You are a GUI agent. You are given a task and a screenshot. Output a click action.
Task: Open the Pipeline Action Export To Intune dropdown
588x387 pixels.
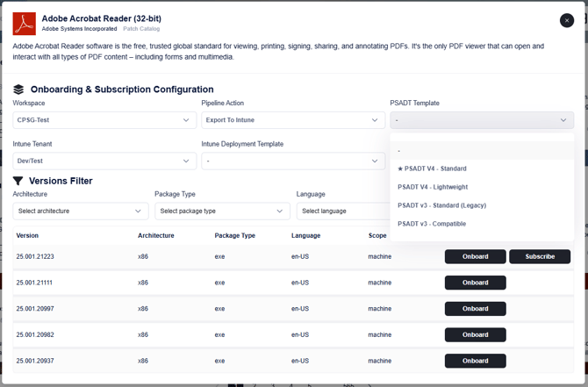coord(293,120)
